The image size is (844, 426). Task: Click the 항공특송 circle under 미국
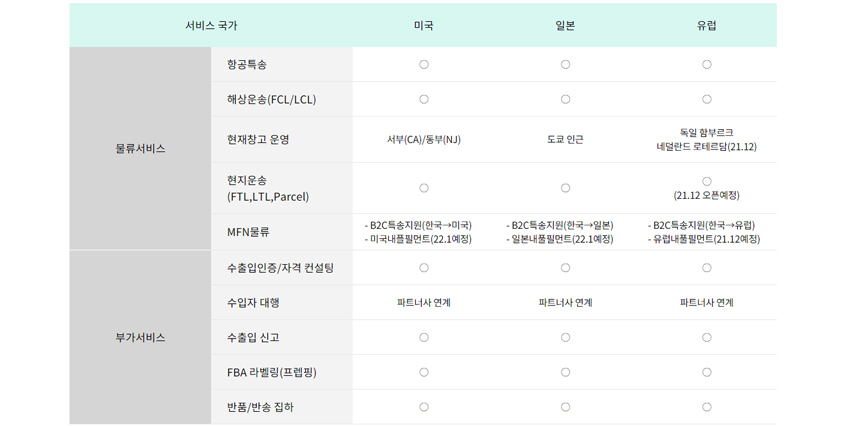[424, 65]
